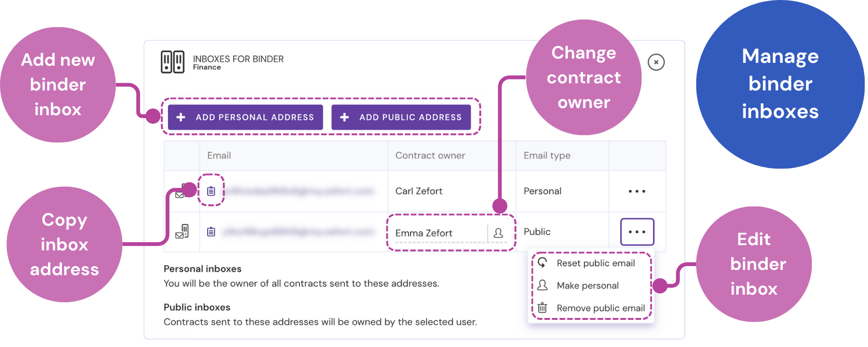Open the three-dot menu for the Public row

[x=637, y=232]
